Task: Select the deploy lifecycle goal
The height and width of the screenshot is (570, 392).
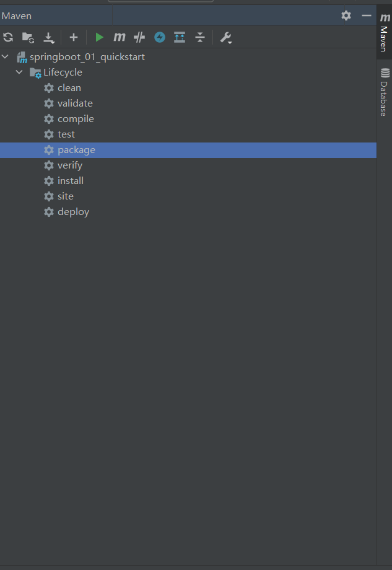Action: click(x=73, y=212)
